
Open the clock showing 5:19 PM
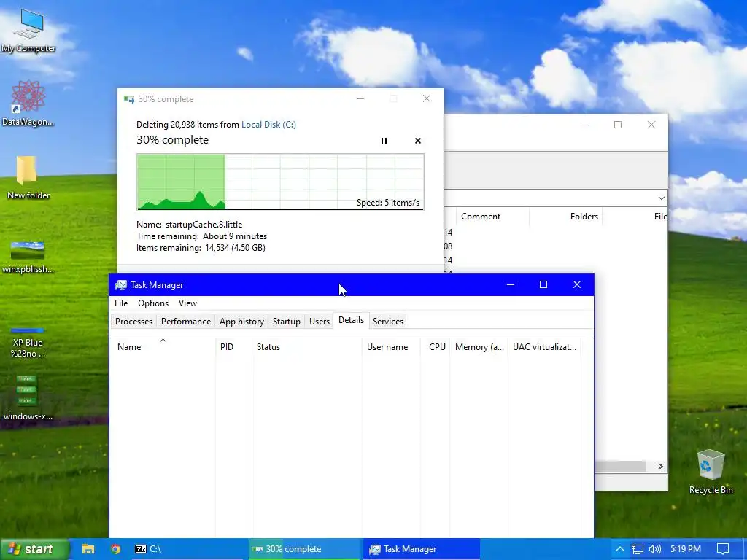pos(686,549)
